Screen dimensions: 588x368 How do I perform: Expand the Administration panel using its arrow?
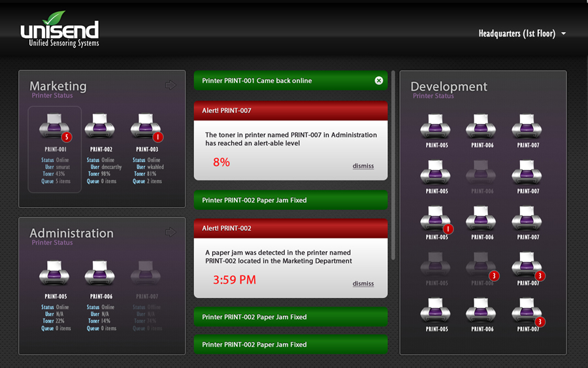click(x=171, y=232)
